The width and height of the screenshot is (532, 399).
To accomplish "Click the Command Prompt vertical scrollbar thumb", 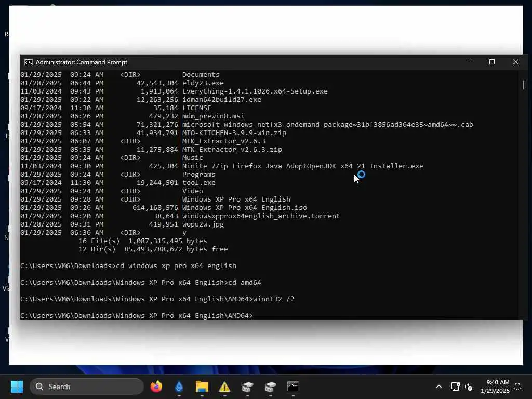I will click(x=524, y=85).
